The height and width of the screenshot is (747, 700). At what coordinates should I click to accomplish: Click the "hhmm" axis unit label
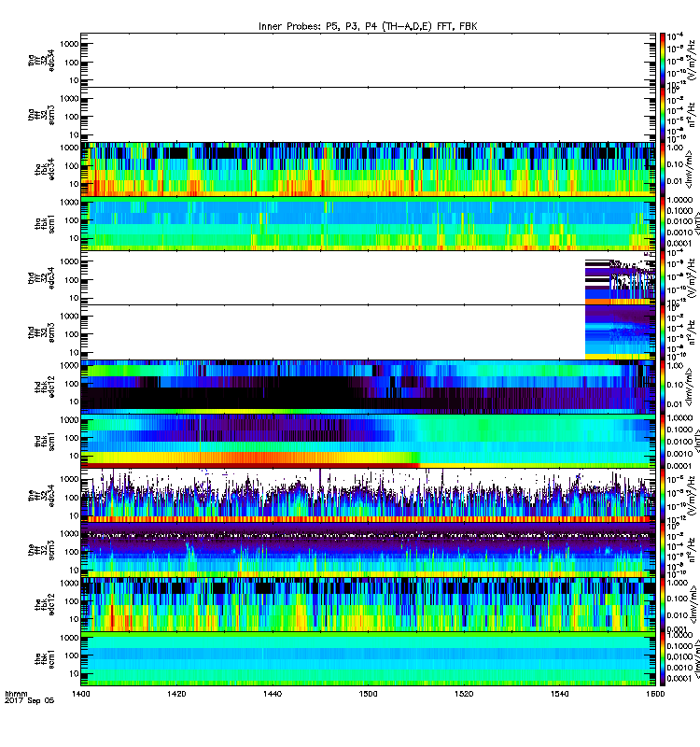(16, 694)
